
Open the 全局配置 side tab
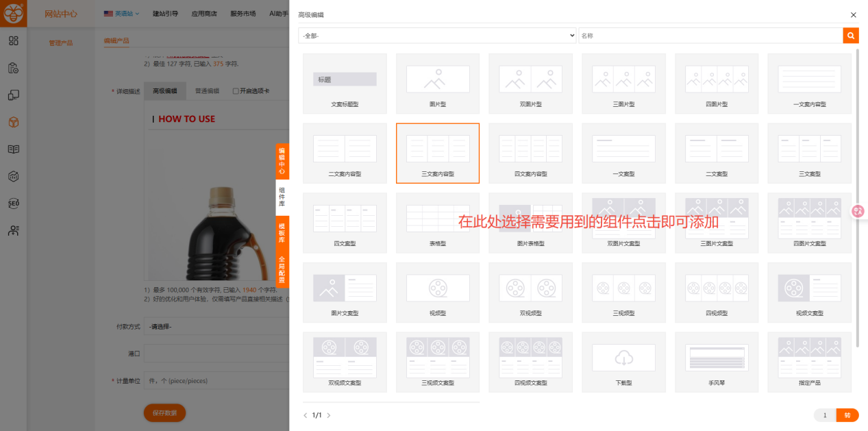point(282,270)
